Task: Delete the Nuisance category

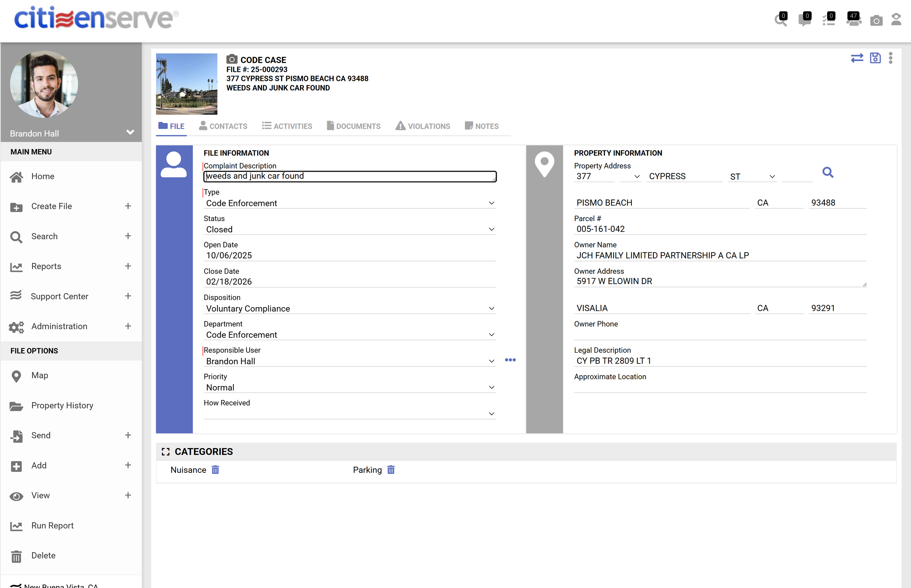Action: [215, 470]
